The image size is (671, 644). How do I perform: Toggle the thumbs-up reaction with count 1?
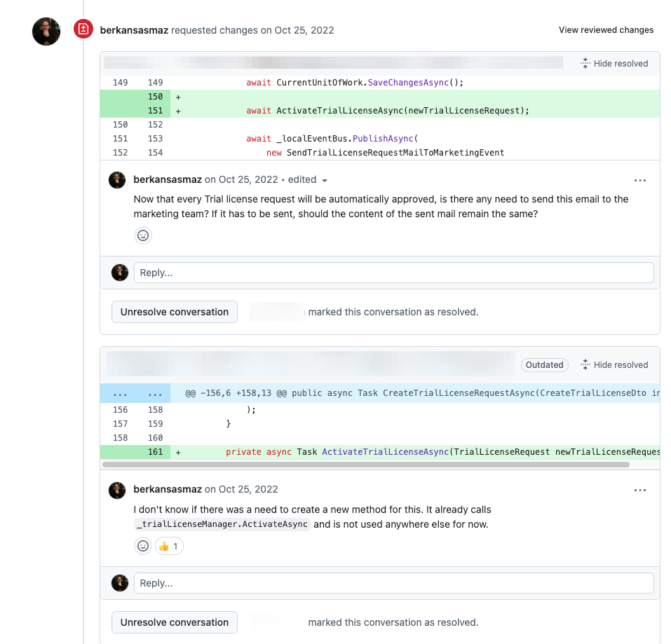point(169,546)
